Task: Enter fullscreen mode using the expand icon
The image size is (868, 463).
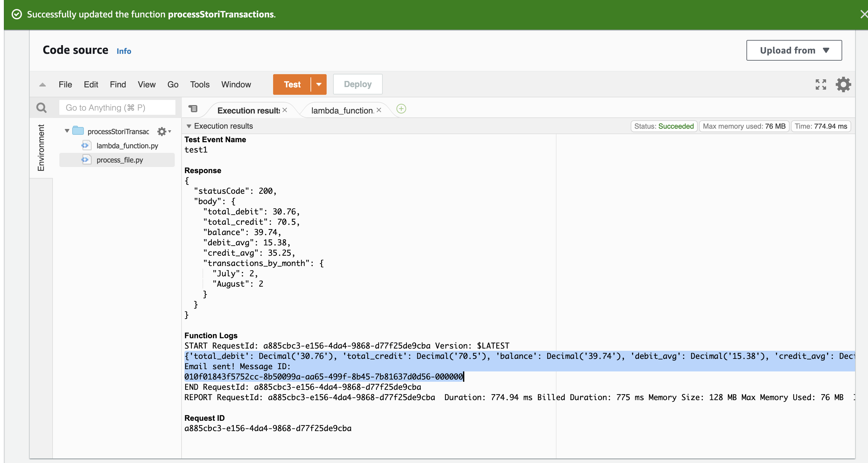Action: click(x=821, y=84)
